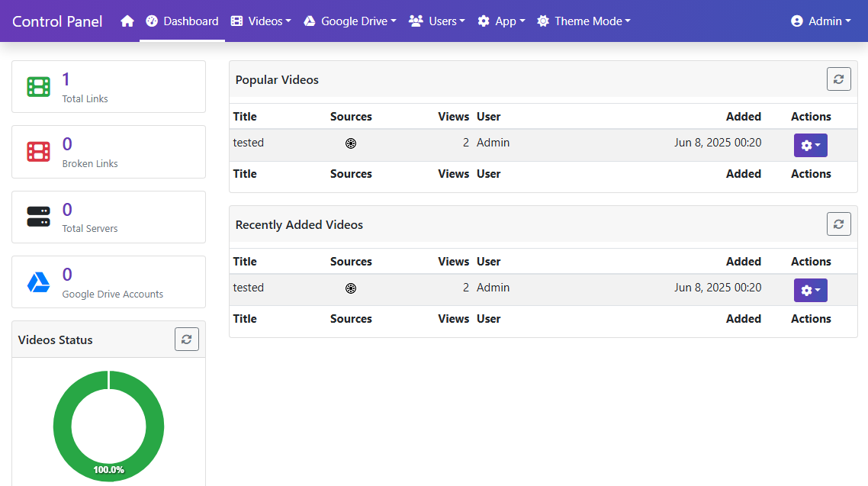Click the Total Servers icon
The height and width of the screenshot is (486, 868).
pos(38,217)
